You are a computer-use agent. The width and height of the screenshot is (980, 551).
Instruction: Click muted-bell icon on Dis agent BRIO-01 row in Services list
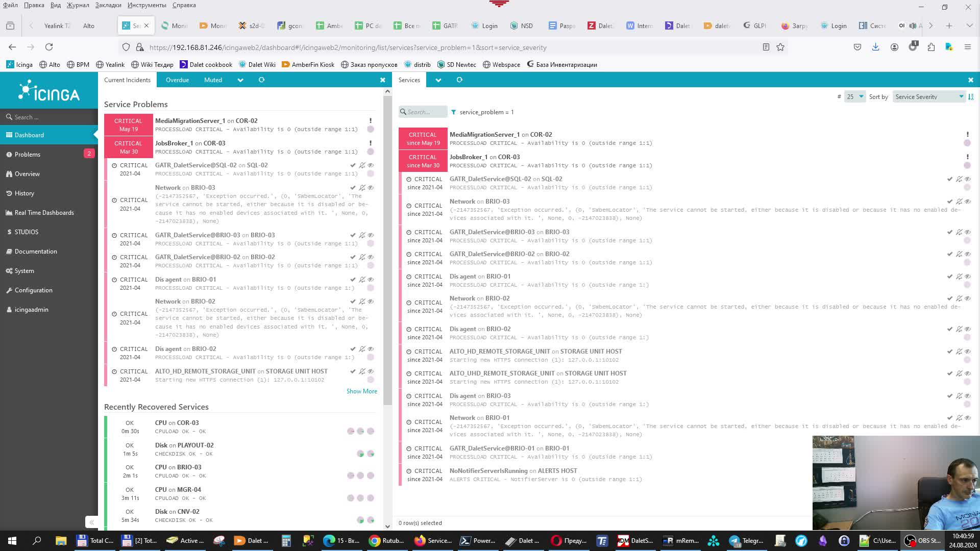click(x=959, y=277)
